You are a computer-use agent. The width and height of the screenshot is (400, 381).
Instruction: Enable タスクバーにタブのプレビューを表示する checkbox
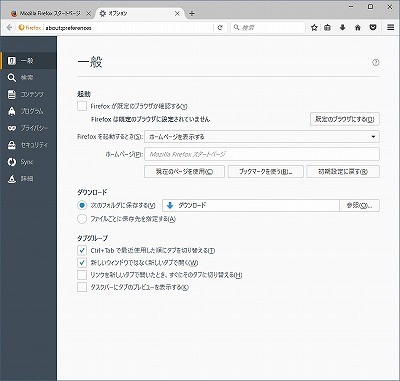coord(82,287)
